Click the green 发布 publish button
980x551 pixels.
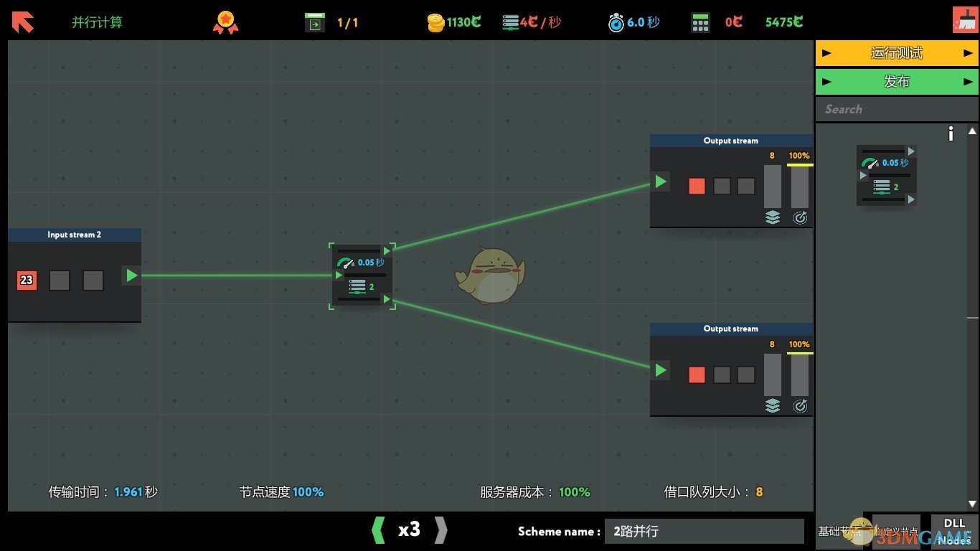(x=897, y=82)
